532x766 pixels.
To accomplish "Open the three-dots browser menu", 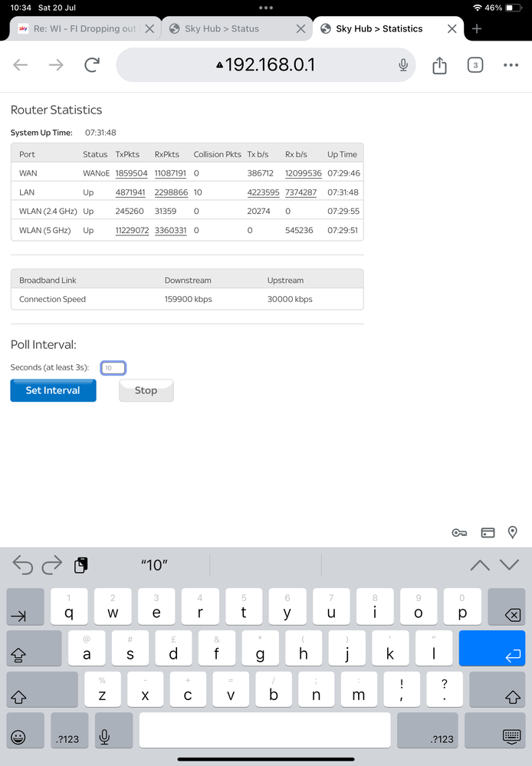I will click(511, 65).
